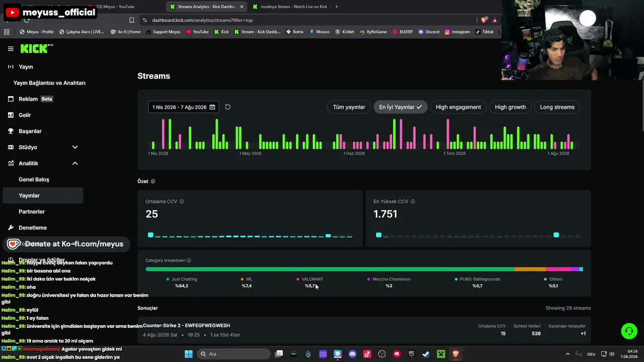Open Discord from the taskbar
This screenshot has height=362, width=644.
[x=353, y=354]
